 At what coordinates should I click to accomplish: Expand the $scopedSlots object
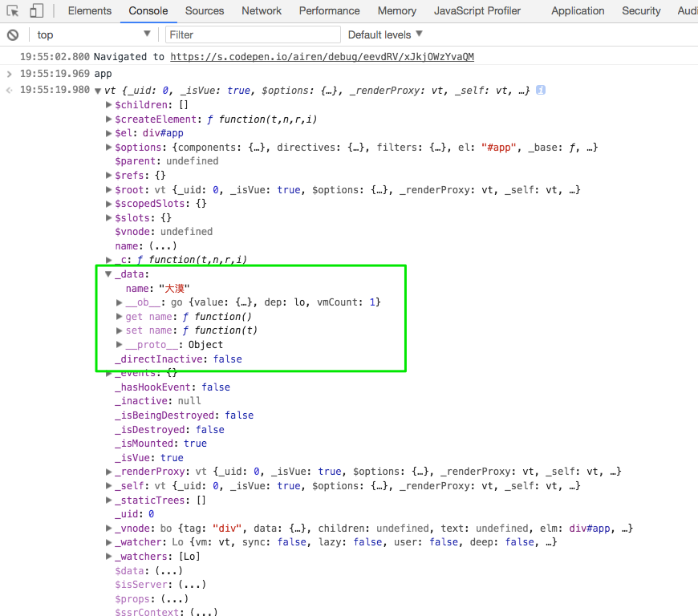point(108,204)
